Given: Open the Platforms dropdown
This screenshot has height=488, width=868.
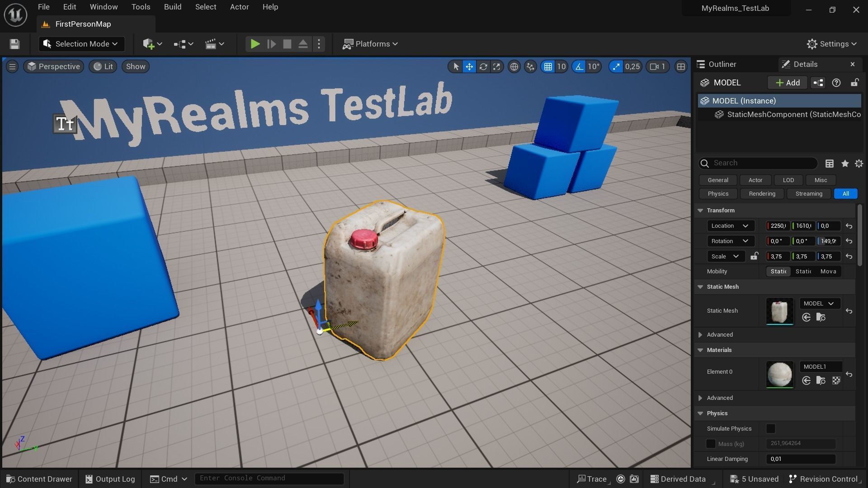Looking at the screenshot, I should coord(370,44).
